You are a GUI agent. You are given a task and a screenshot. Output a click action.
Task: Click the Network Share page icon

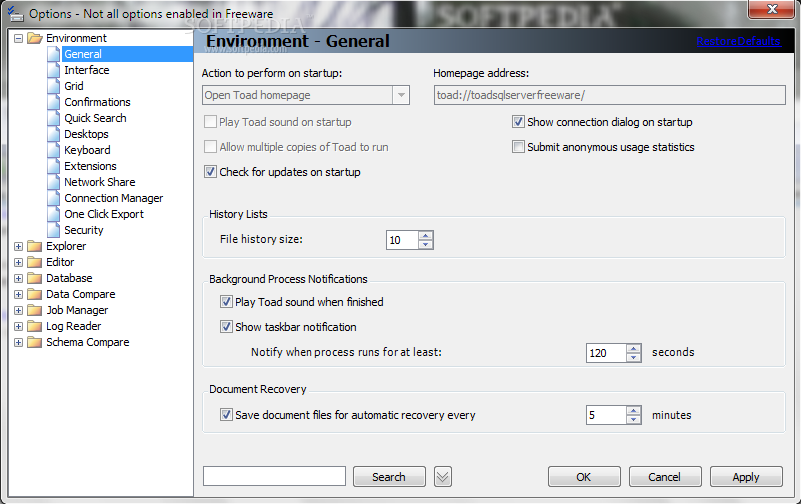54,182
